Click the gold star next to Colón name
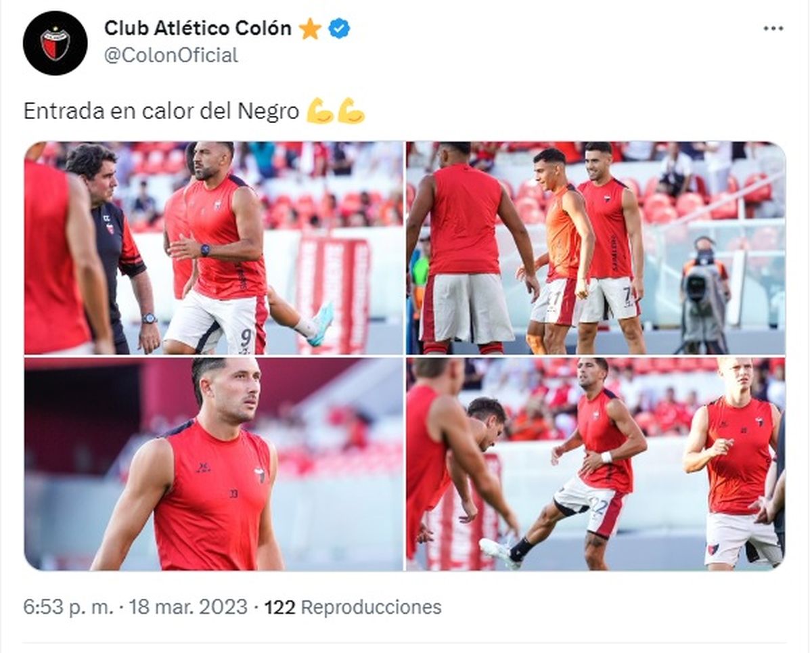 310,28
